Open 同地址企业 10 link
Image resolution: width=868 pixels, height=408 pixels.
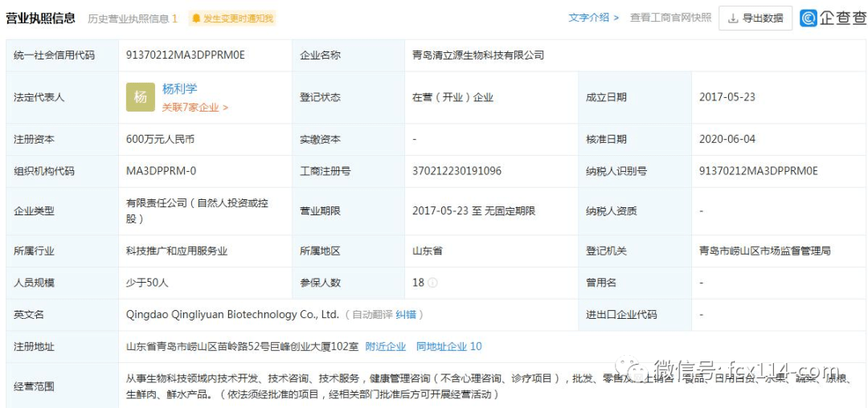448,347
